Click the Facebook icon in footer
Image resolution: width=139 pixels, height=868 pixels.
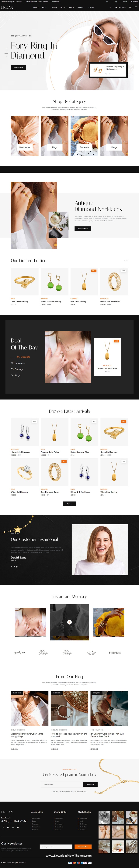pos(3,827)
